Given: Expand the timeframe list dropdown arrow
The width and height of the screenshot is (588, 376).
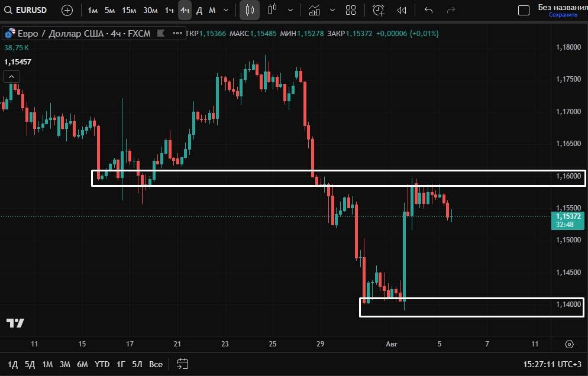Looking at the screenshot, I should [226, 10].
